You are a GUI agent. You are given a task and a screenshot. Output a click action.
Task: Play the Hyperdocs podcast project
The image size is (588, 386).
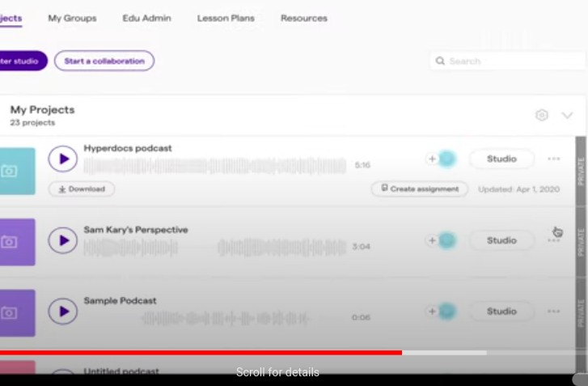coord(62,159)
